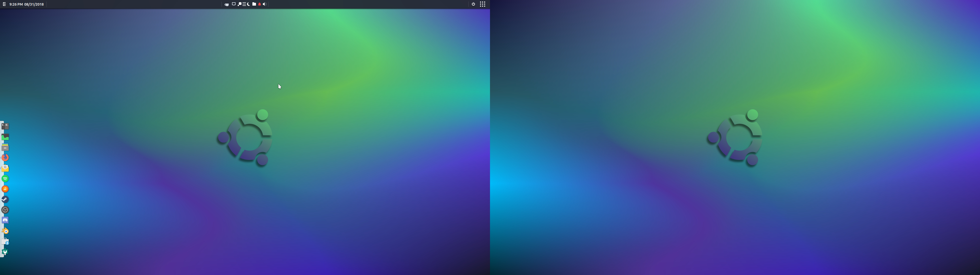The image size is (980, 275).
Task: Open the applications grid menu
Action: 482,4
